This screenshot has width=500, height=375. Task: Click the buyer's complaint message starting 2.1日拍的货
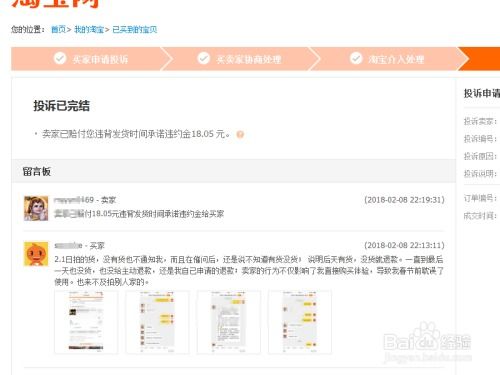coord(249,271)
